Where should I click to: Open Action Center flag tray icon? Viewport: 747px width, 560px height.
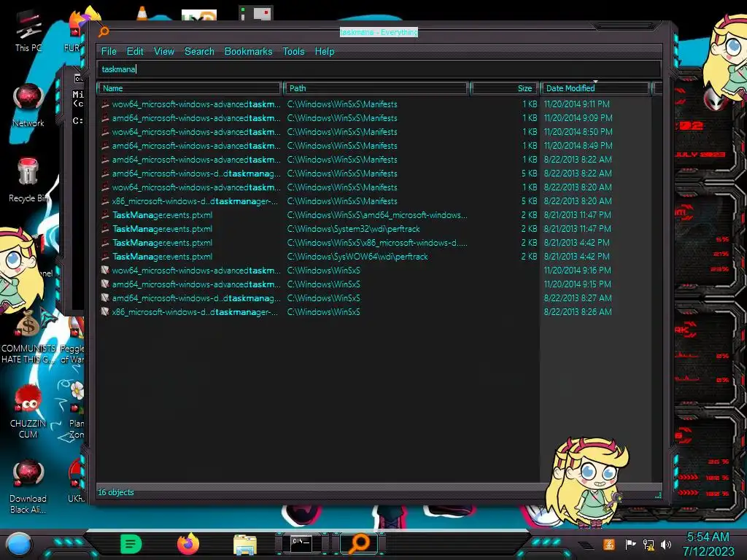[x=630, y=544]
